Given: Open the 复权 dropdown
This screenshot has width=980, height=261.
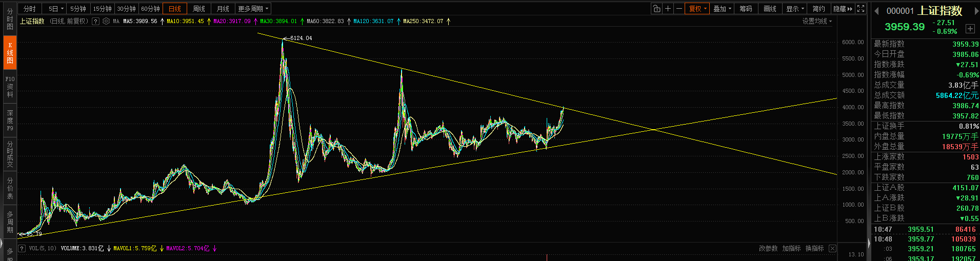Looking at the screenshot, I should click(x=697, y=9).
